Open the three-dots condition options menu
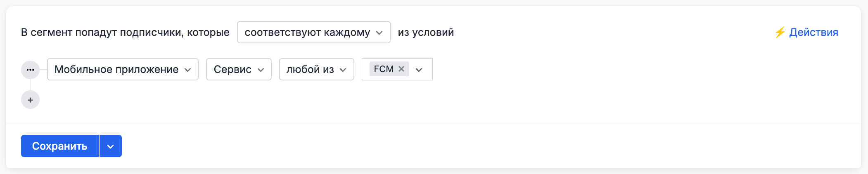The width and height of the screenshot is (868, 174). point(30,70)
